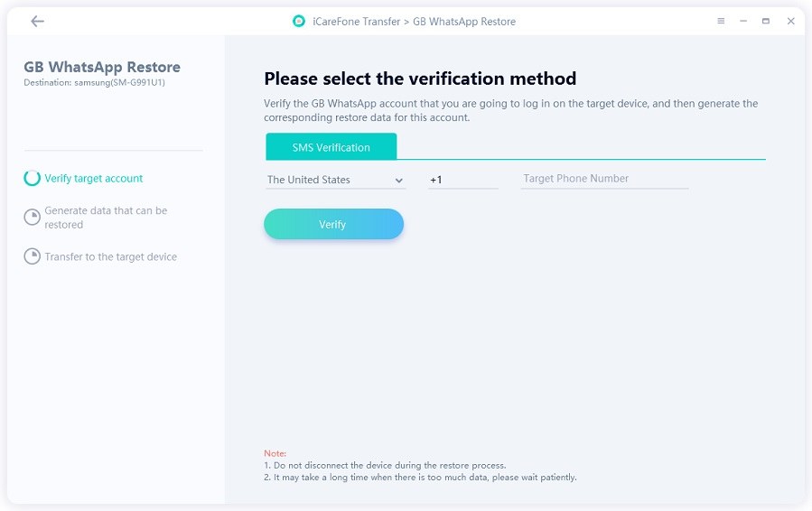Click the +1 country code field
The image size is (812, 511).
tap(462, 180)
